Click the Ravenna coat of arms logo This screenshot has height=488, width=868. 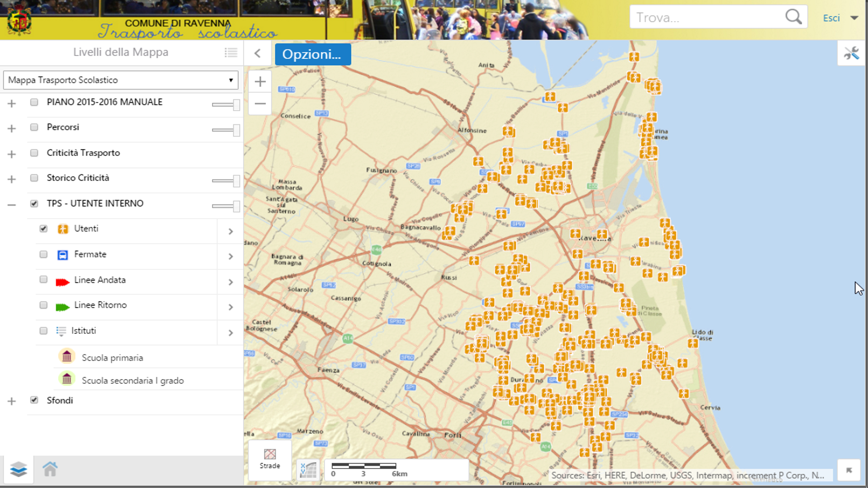click(19, 20)
